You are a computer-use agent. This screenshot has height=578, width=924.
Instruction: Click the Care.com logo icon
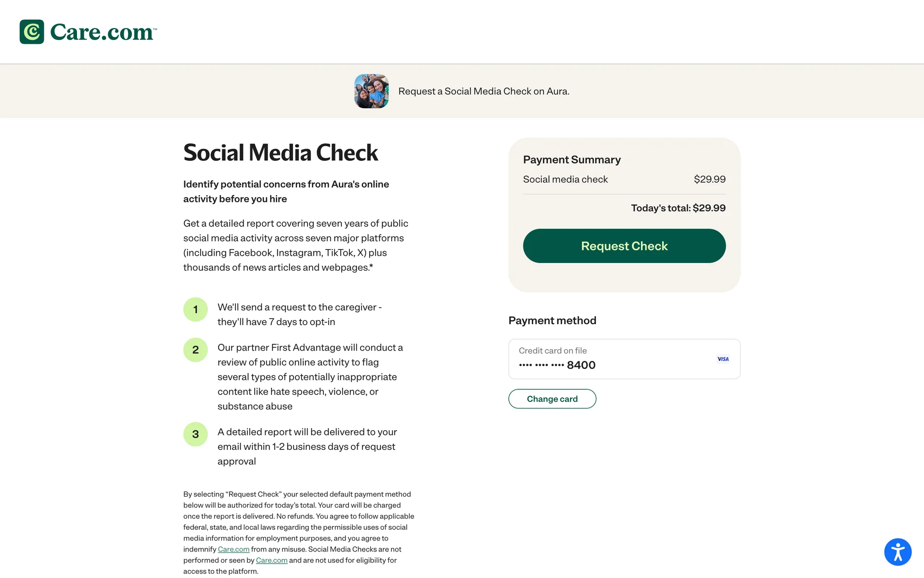click(32, 32)
